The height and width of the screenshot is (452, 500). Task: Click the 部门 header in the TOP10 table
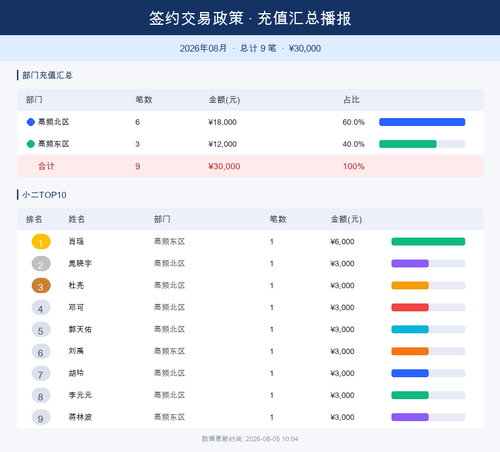tap(162, 219)
